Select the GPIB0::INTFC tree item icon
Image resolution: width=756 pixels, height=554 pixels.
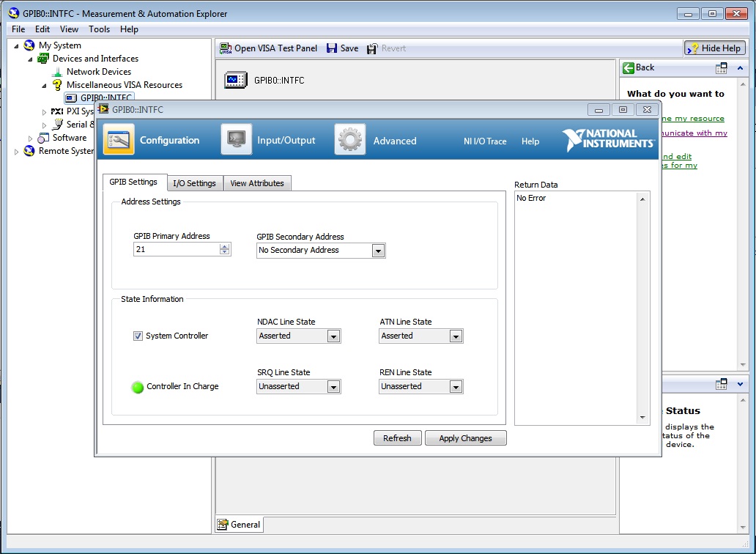click(71, 98)
